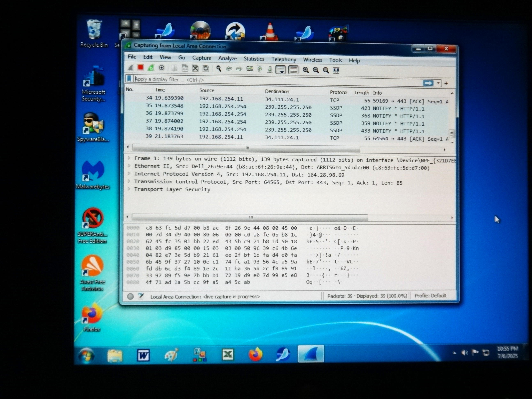
Task: Select packet 37 SSDP length 359
Action: pyautogui.click(x=286, y=122)
